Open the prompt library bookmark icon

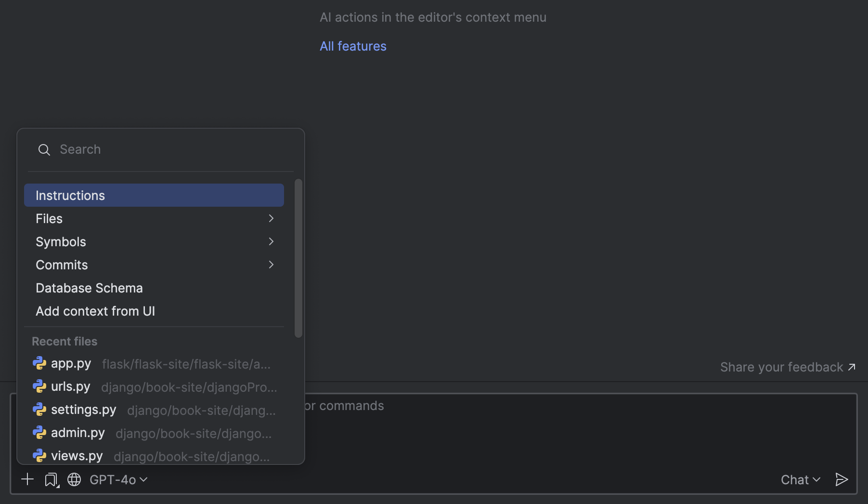[x=51, y=479]
